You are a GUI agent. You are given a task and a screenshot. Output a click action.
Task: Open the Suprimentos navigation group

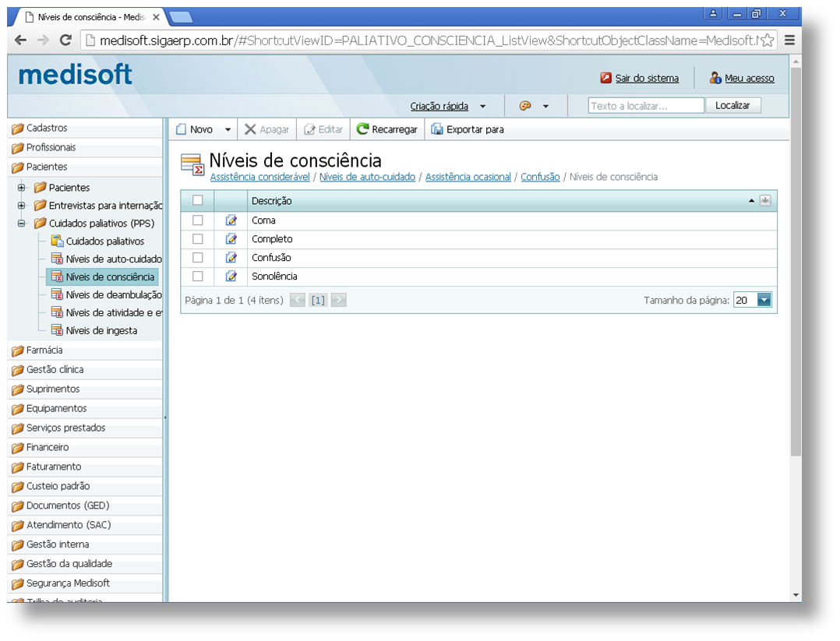(x=85, y=389)
